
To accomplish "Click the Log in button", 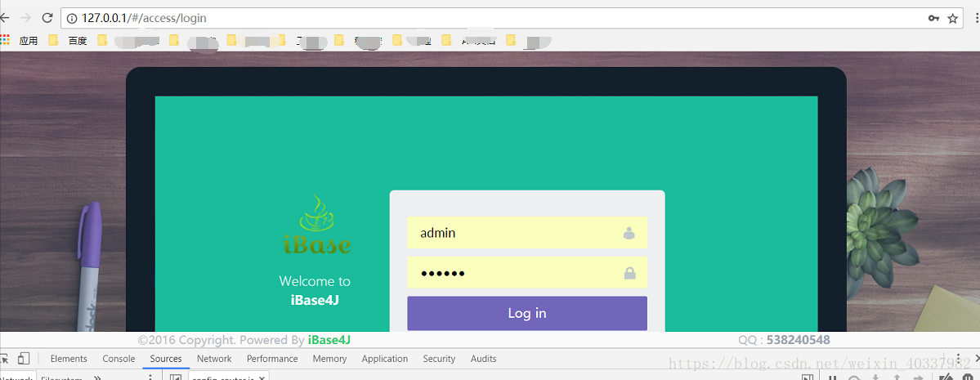I will pos(527,313).
